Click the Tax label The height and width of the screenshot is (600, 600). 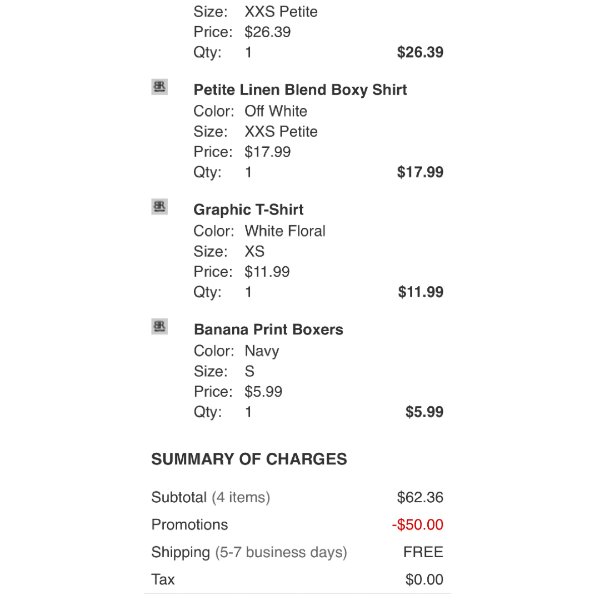[163, 579]
